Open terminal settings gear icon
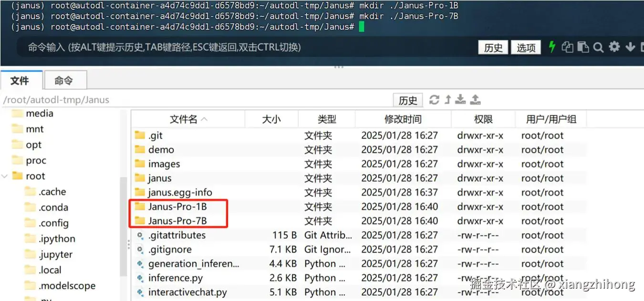Viewport: 644px width, 301px height. 614,46
